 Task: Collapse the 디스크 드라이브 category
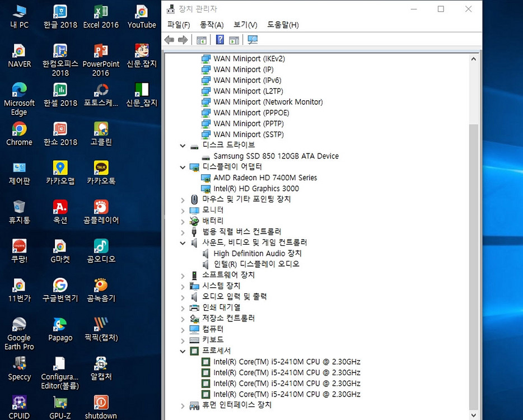pos(183,146)
